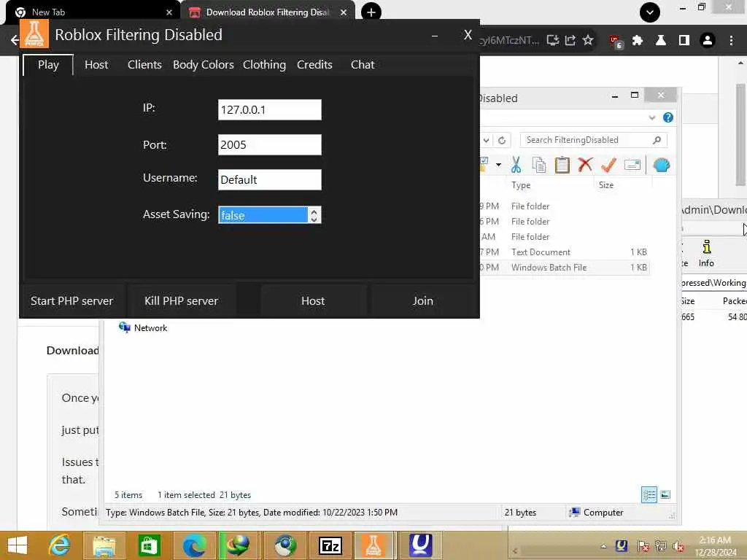Click the share page icon in Chrome
747x560 pixels.
(x=570, y=40)
